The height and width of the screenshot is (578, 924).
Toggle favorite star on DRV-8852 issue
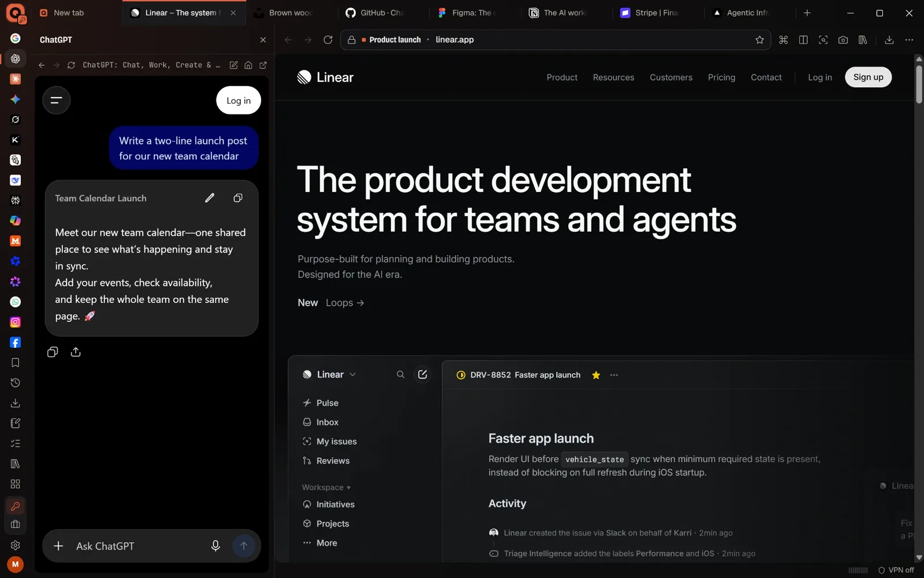(596, 375)
